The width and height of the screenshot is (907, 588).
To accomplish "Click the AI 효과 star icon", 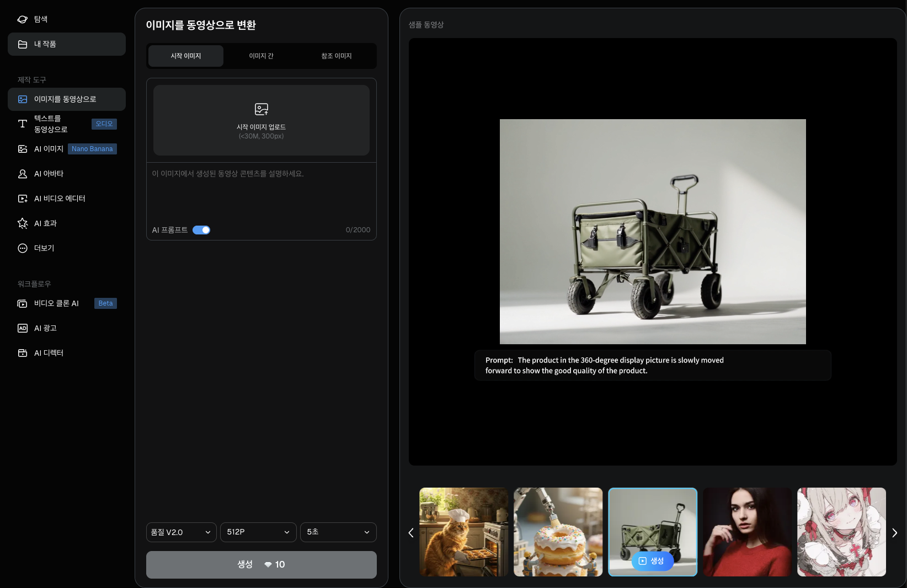I will [23, 223].
